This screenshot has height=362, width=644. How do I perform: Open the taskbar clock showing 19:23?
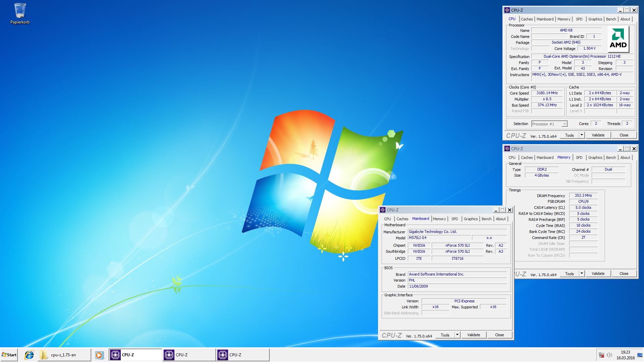point(625,355)
